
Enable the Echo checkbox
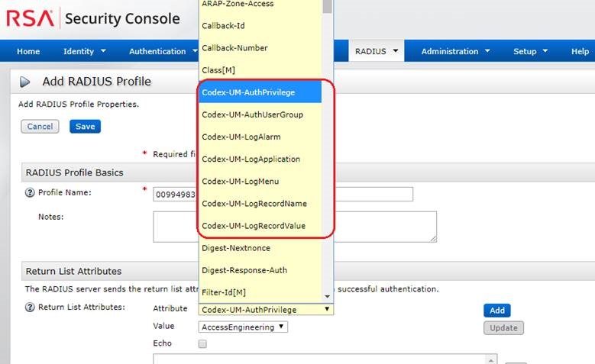[202, 344]
